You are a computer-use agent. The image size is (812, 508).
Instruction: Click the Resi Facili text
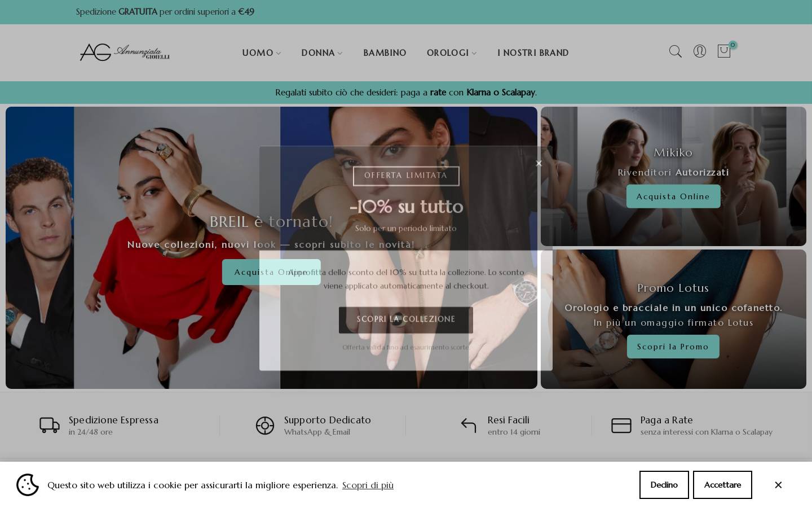(509, 420)
